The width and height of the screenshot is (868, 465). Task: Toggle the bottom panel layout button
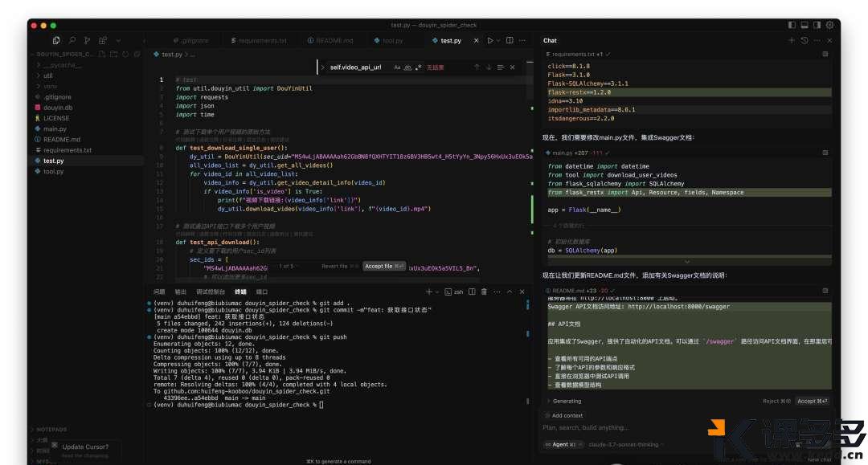pos(805,25)
